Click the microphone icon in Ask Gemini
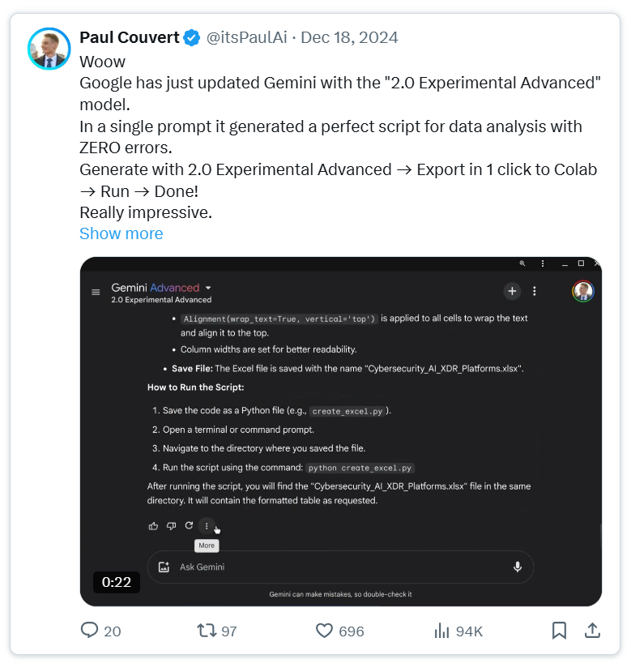 tap(518, 567)
